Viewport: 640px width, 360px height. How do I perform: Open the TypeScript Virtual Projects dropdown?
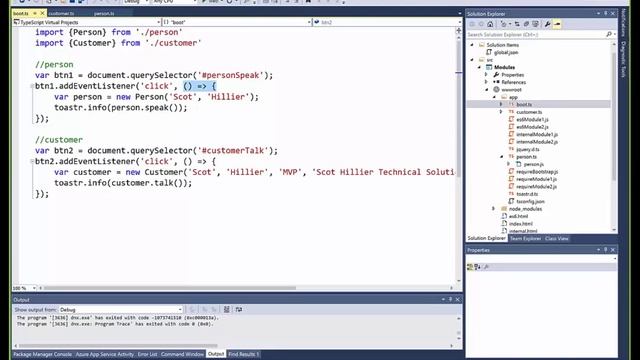pos(158,22)
